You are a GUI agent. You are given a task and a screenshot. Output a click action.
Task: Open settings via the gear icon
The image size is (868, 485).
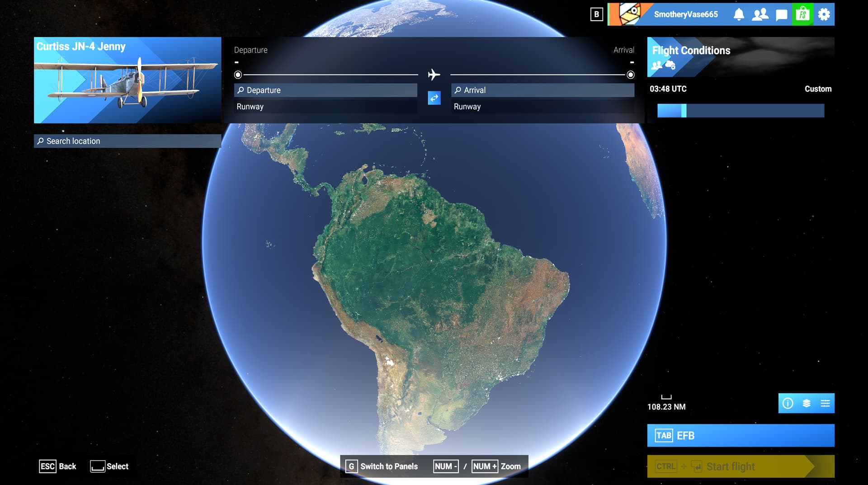[x=824, y=14]
